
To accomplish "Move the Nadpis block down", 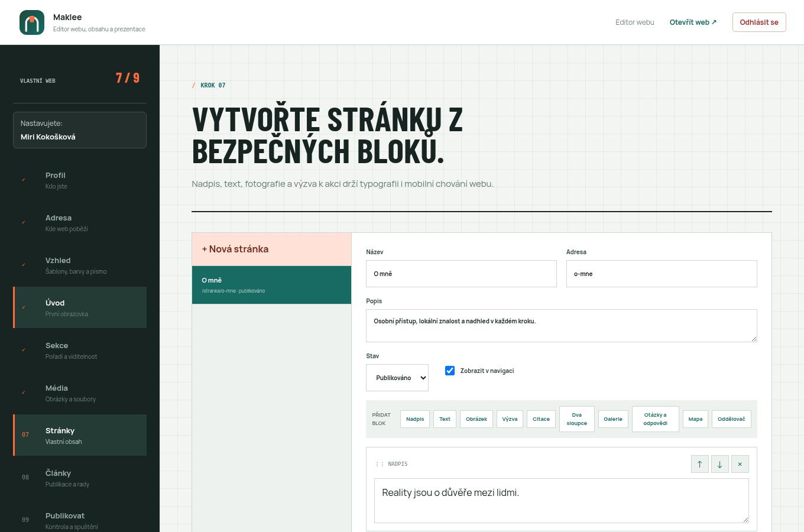I will point(719,464).
